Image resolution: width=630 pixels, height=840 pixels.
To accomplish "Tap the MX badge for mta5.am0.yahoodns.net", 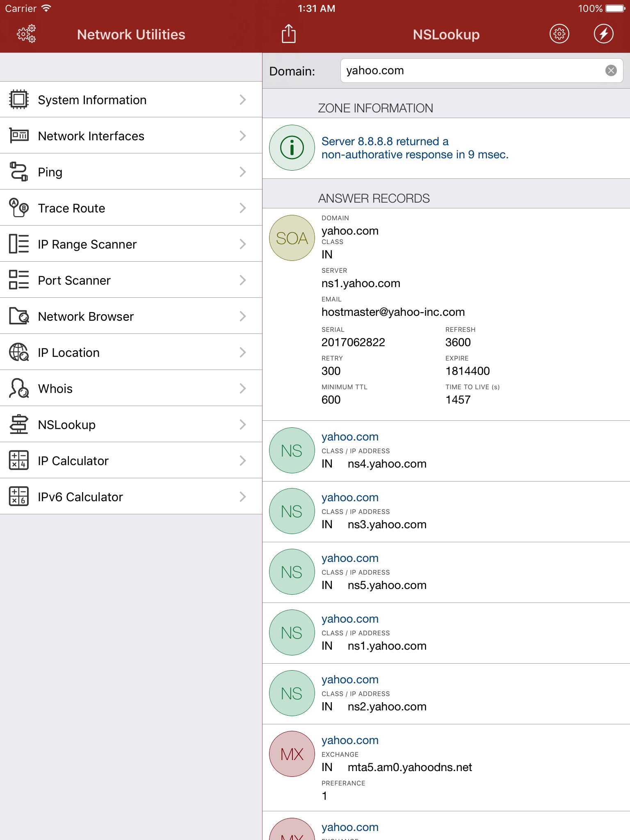I will (292, 754).
